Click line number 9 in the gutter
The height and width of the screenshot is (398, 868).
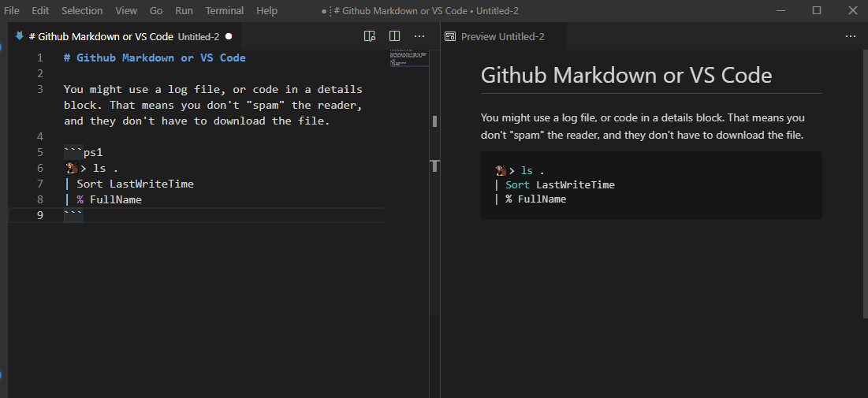(x=39, y=215)
